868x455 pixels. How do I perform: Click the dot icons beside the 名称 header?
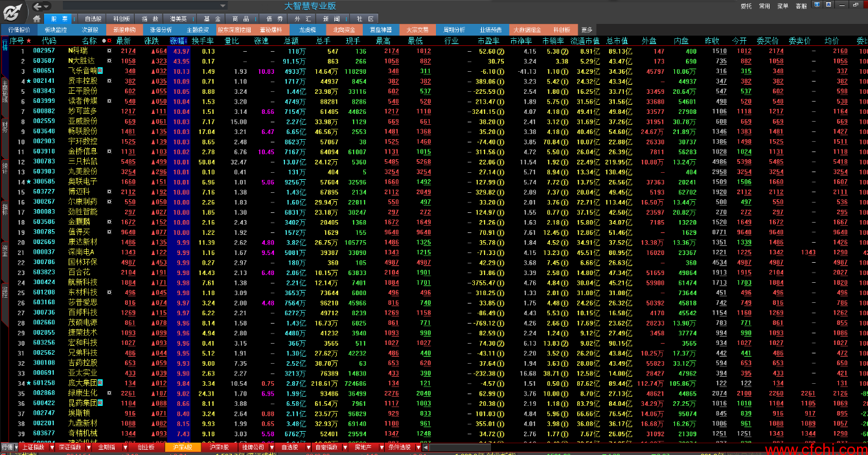click(x=107, y=41)
